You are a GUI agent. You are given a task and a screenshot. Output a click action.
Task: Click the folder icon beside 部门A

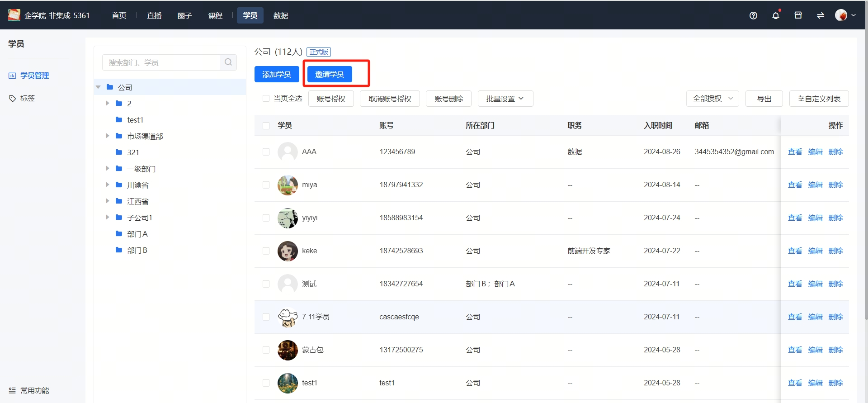coord(119,233)
